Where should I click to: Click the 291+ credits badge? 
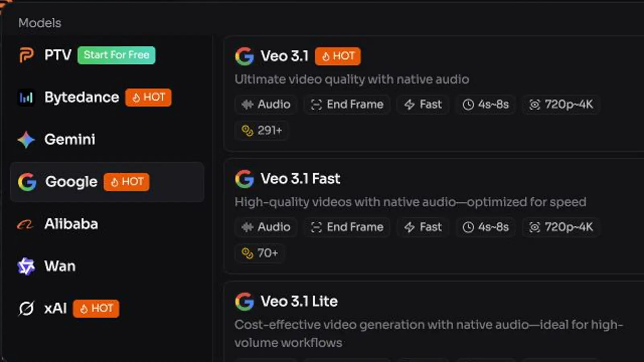point(262,130)
